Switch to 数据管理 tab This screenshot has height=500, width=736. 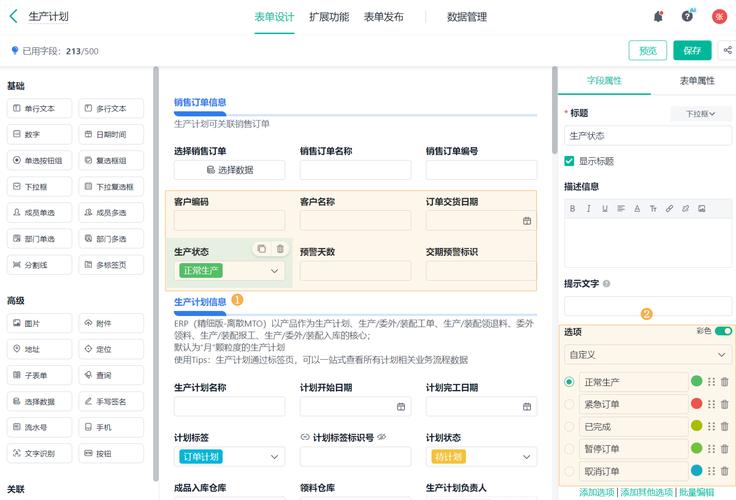(x=467, y=17)
